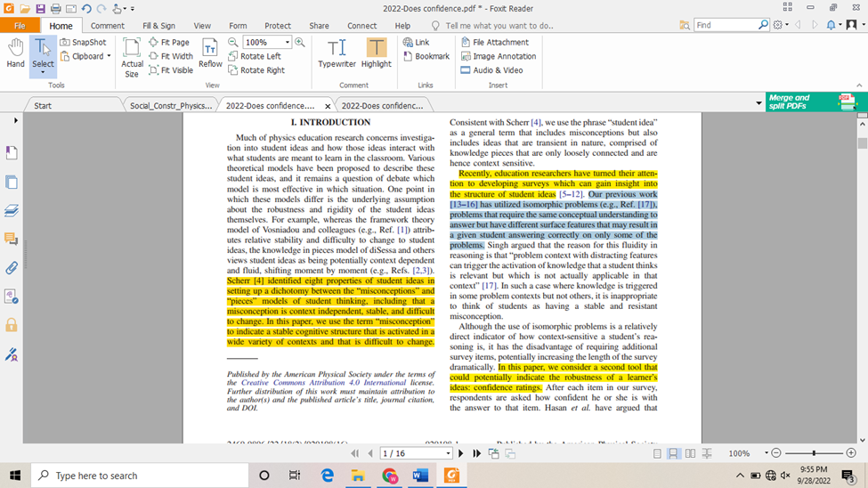The width and height of the screenshot is (868, 488).
Task: Open the Bookmarks side panel
Action: [11, 153]
